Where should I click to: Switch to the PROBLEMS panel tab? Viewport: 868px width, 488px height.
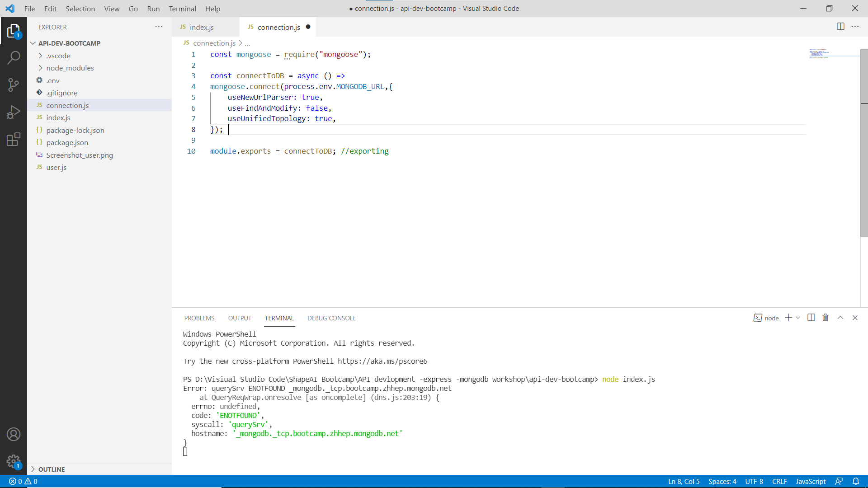(x=199, y=318)
